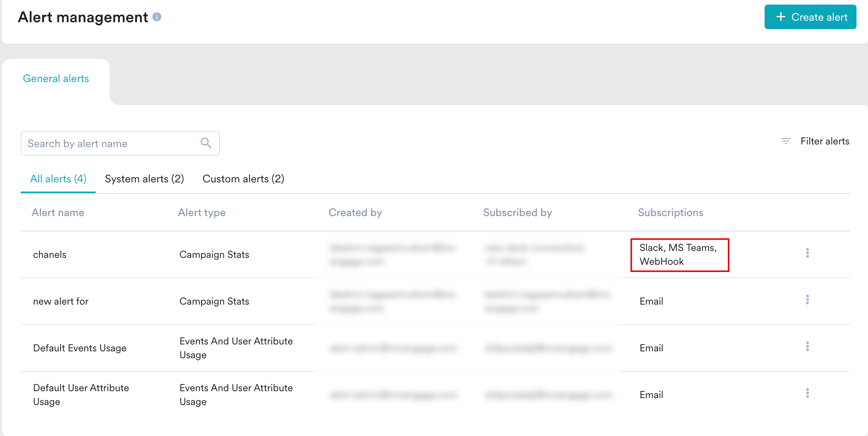Click the Alert name column header
This screenshot has width=868, height=436.
point(58,213)
